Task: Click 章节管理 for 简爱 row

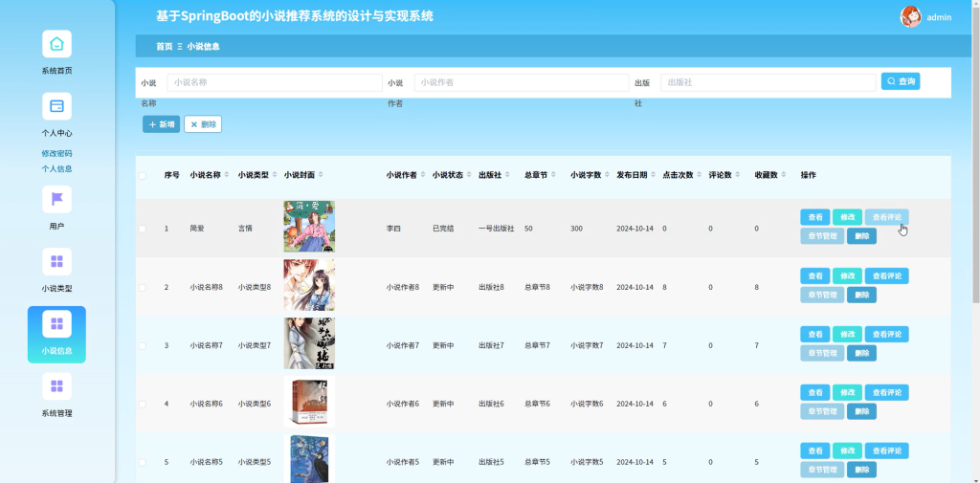Action: click(x=822, y=236)
